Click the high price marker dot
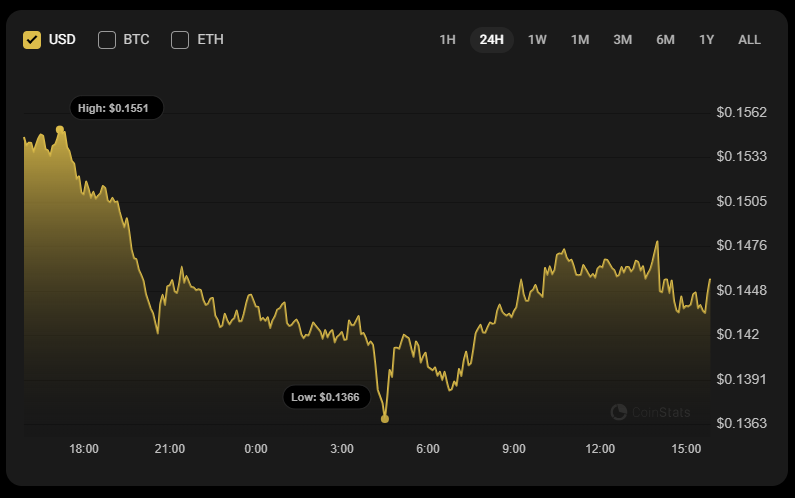 60,129
